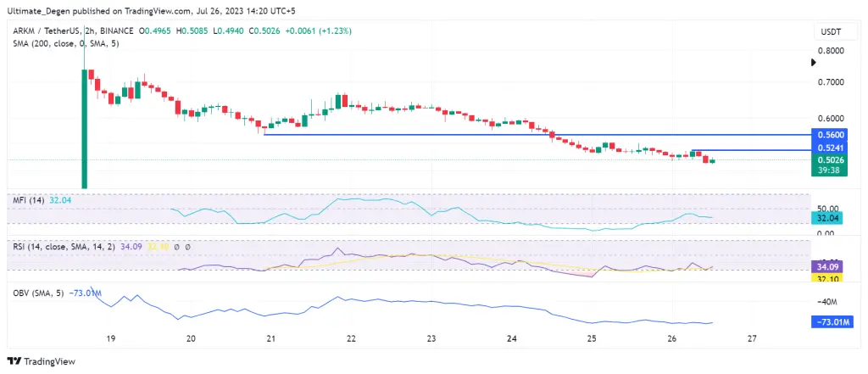Click date 19 on the time axis

[110, 338]
